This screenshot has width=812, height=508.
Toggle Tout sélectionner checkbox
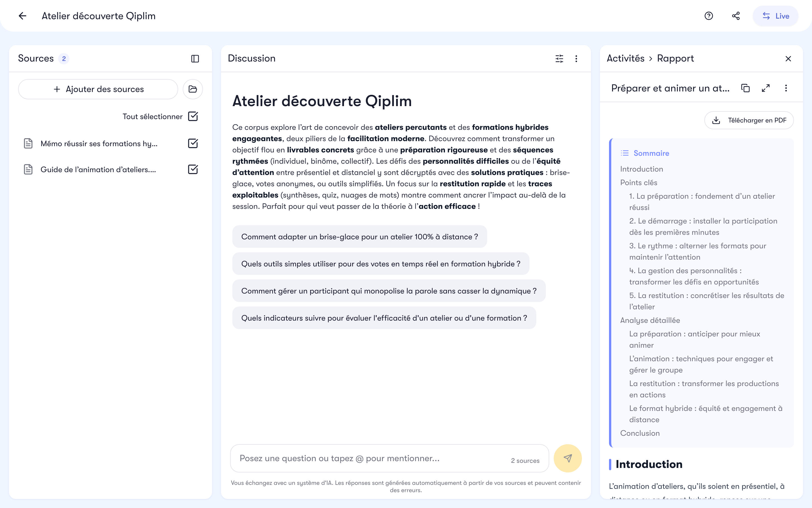point(193,116)
